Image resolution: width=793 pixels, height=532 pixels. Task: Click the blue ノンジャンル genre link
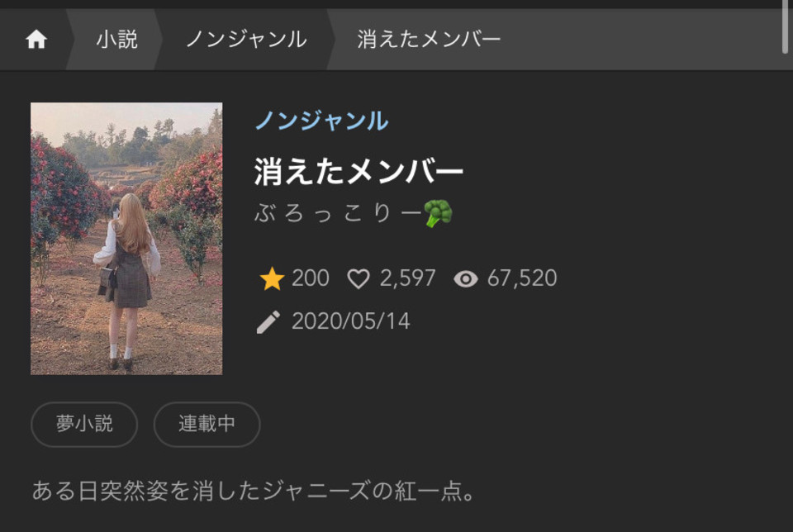click(x=322, y=121)
